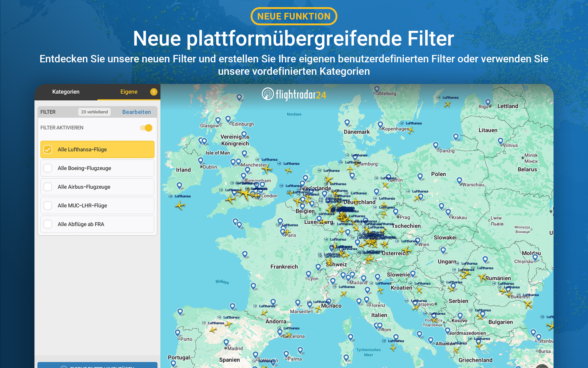Select the airport pin at Göteborg
The width and height of the screenshot is (588, 368).
click(377, 89)
